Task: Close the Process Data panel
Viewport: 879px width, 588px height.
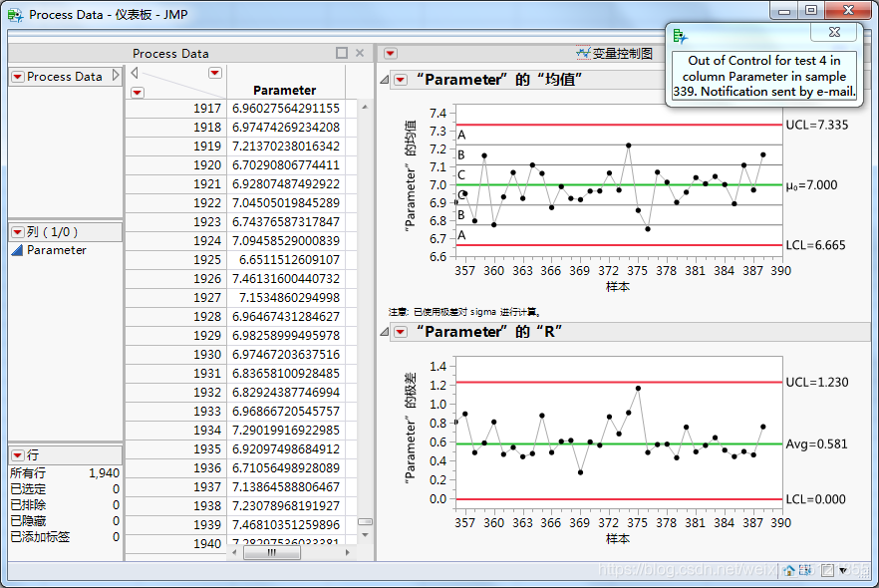Action: [360, 53]
